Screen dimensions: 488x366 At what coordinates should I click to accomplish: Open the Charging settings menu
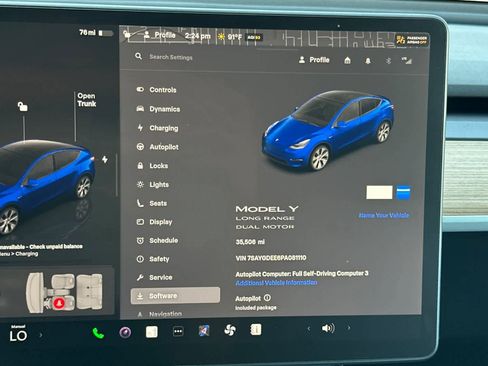coord(157,128)
